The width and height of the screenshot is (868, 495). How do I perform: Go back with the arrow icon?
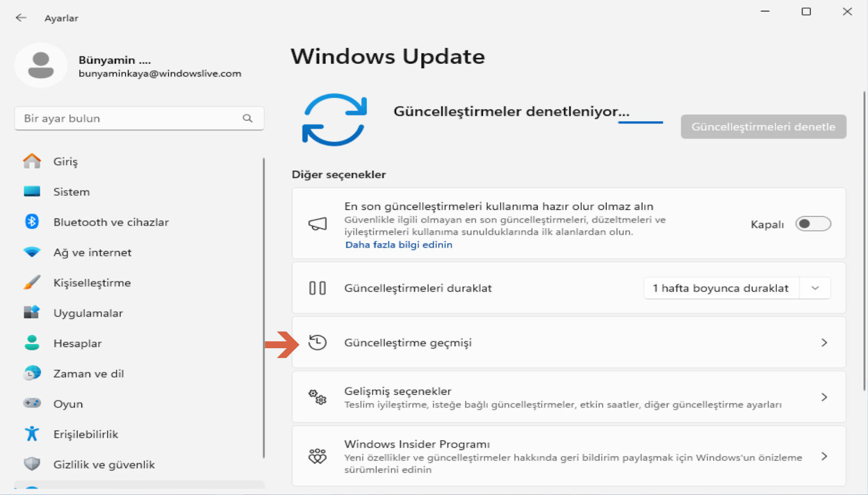[21, 18]
